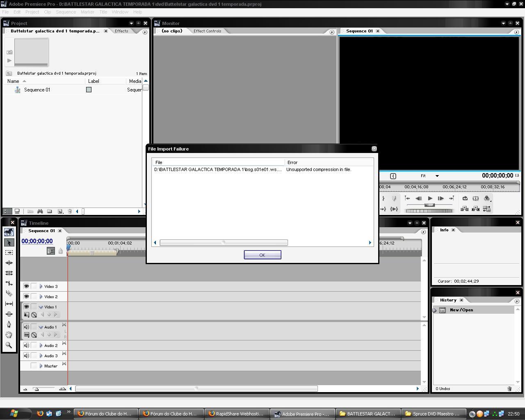Select the Slip tool
The width and height of the screenshot is (525, 420).
pyautogui.click(x=9, y=304)
